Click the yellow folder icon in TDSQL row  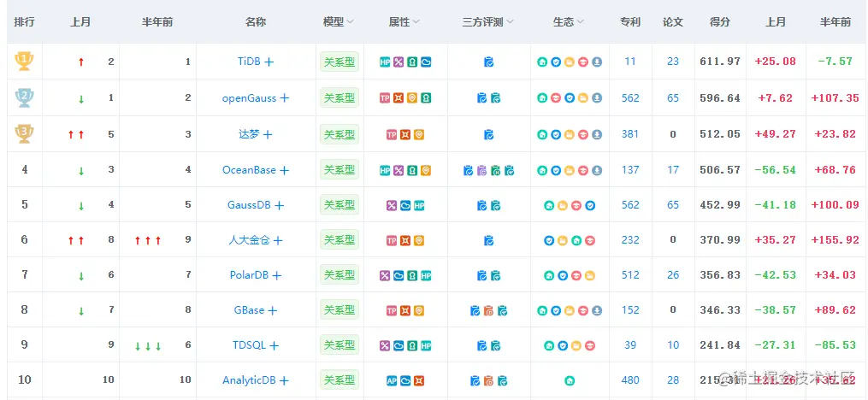[576, 346]
